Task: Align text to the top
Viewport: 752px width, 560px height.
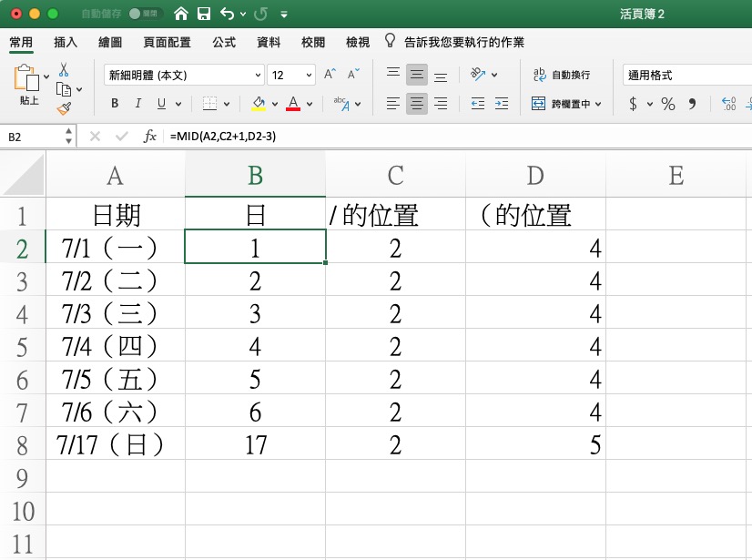Action: click(393, 75)
